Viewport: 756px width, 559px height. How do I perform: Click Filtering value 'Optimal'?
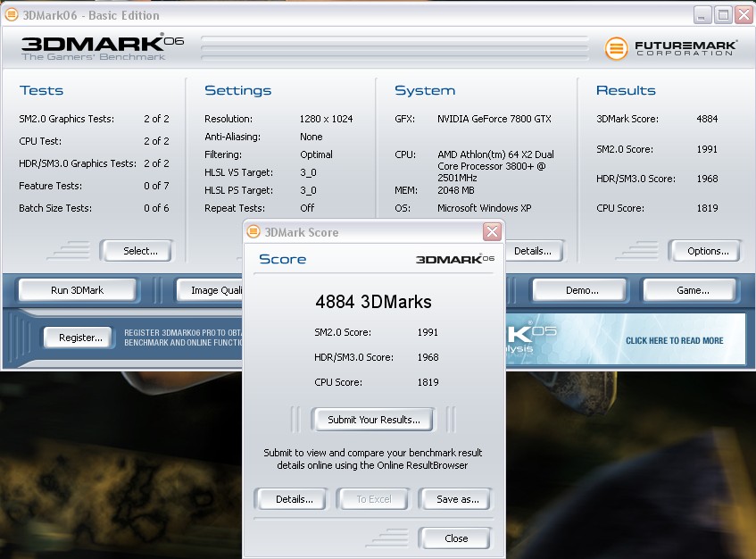pos(316,154)
